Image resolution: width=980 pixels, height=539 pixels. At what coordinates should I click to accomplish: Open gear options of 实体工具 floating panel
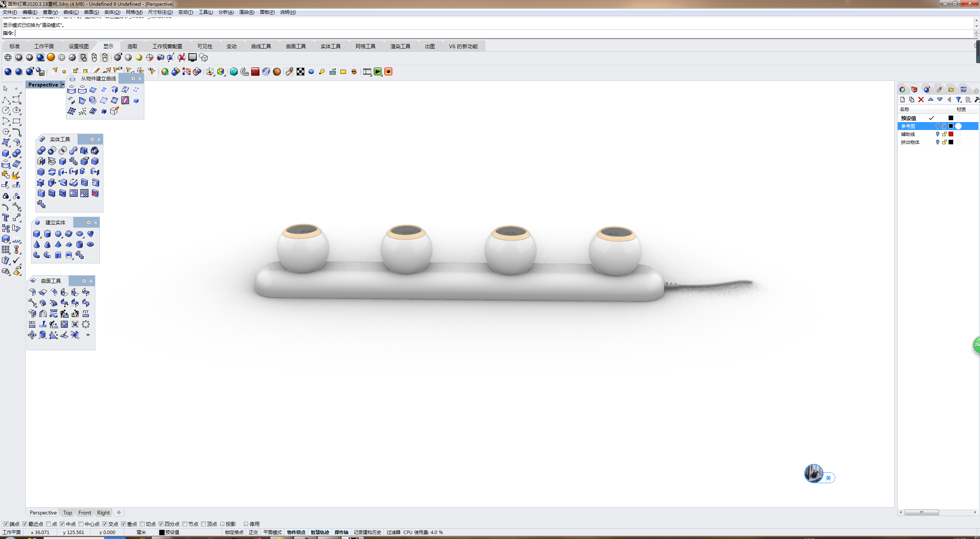tap(92, 139)
